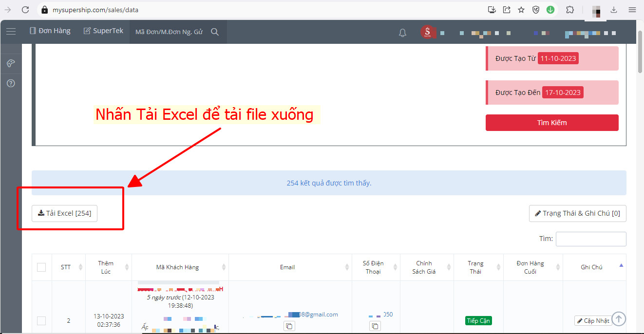The height and width of the screenshot is (334, 644).
Task: Click the Tìm filter text box
Action: tap(591, 239)
